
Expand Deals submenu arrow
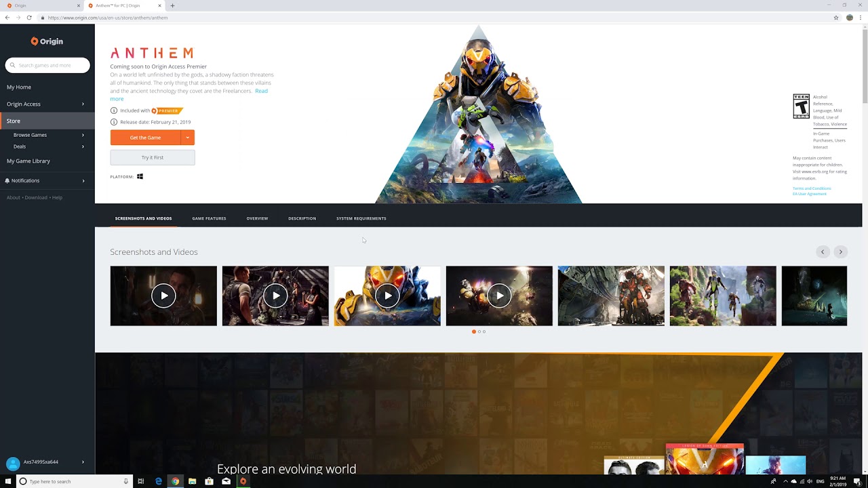83,146
